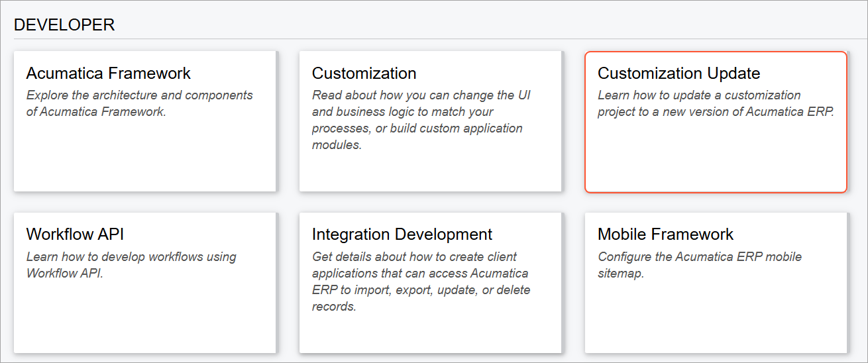Click the Customization tile heading
868x363 pixels.
[x=364, y=74]
